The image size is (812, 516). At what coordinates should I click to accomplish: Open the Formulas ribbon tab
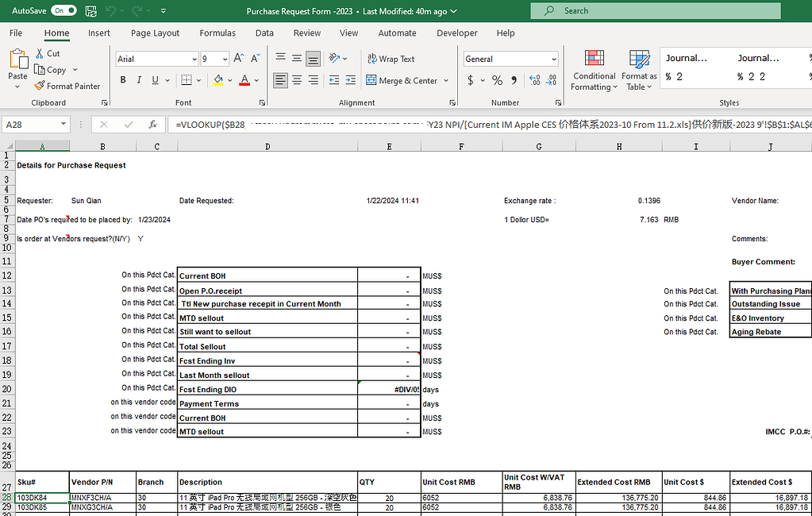point(217,33)
